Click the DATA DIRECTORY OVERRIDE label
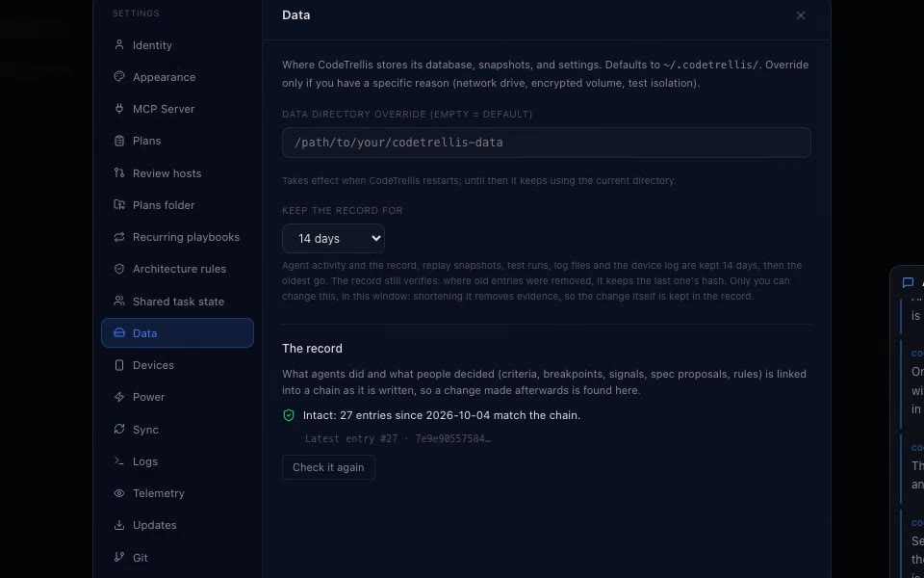This screenshot has height=578, width=924. click(x=407, y=114)
